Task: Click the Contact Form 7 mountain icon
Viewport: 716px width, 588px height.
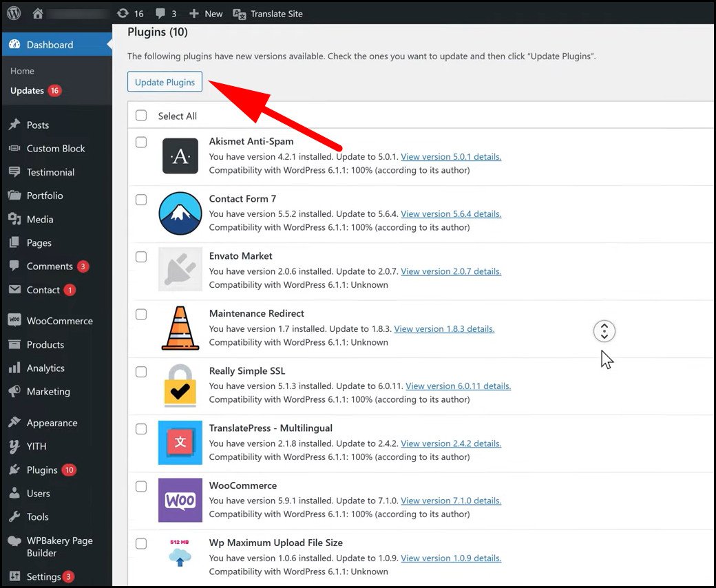Action: pos(180,213)
